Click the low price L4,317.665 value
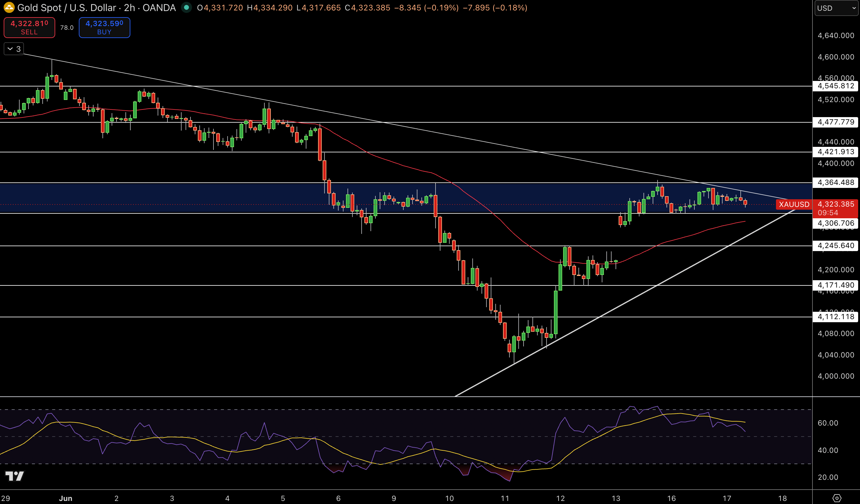The image size is (860, 504). coord(319,7)
